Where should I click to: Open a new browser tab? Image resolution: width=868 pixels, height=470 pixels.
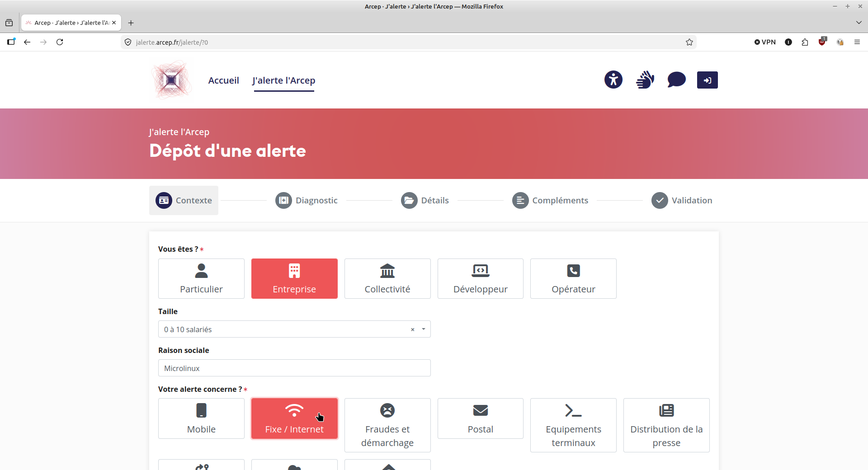tap(131, 23)
